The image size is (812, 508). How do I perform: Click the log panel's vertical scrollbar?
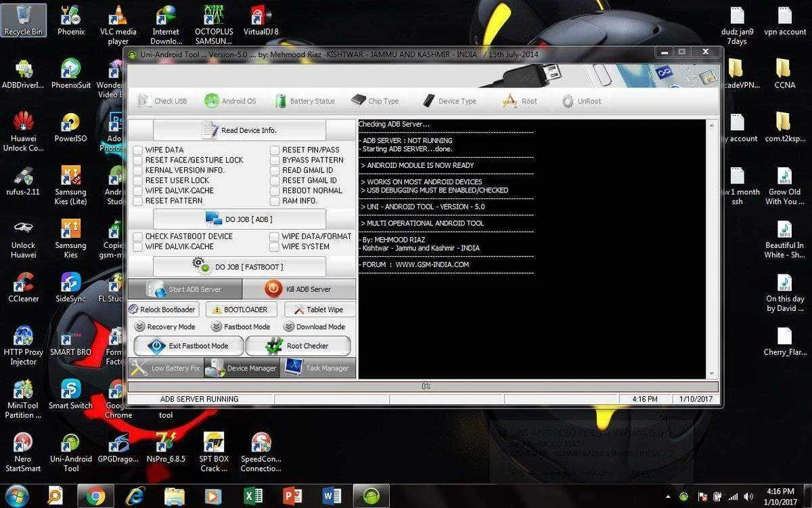(x=712, y=249)
